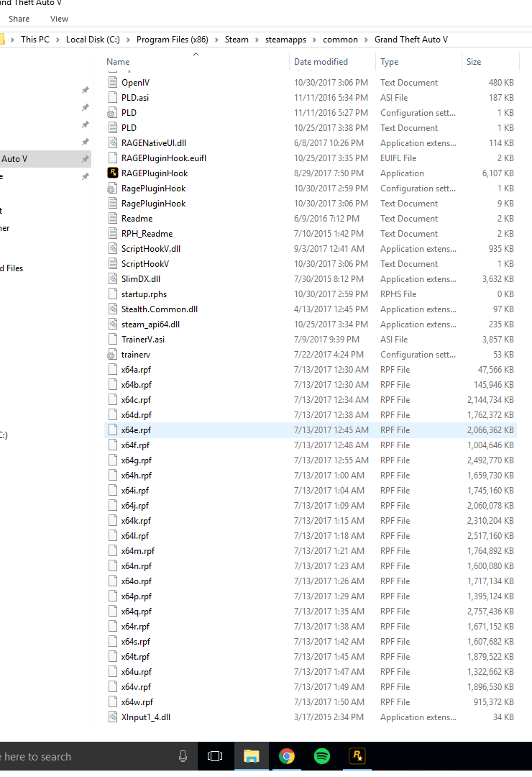Viewport: 532px width, 777px height.
Task: Click the Readme text document icon
Action: point(113,219)
